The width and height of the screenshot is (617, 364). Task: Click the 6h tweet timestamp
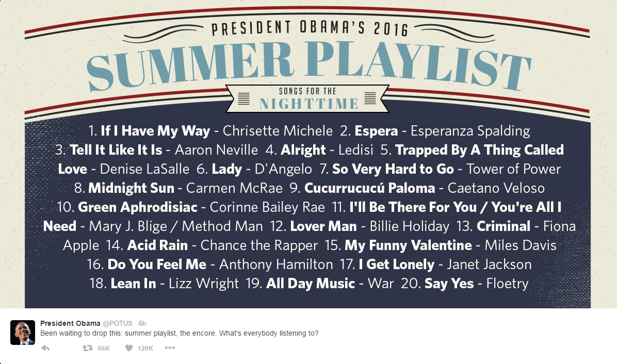142,323
